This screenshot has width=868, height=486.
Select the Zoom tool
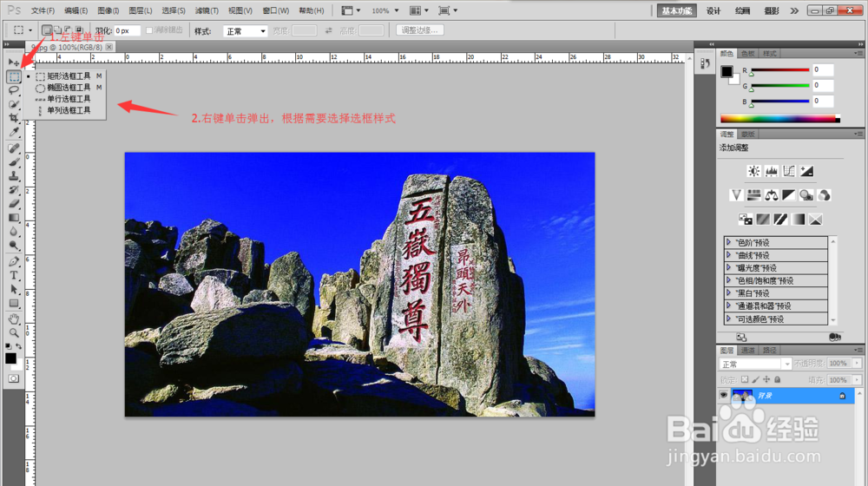(14, 332)
